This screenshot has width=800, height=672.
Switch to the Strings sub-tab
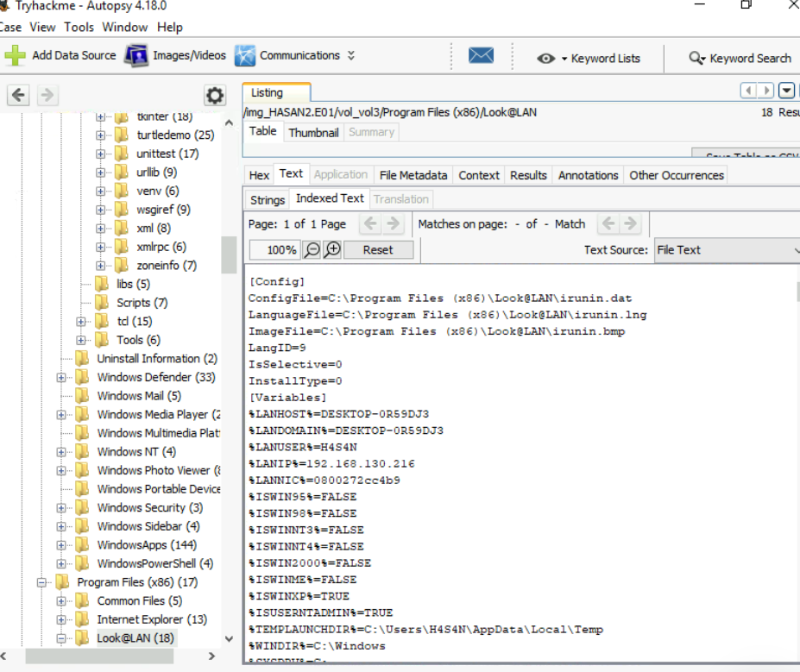pyautogui.click(x=268, y=200)
